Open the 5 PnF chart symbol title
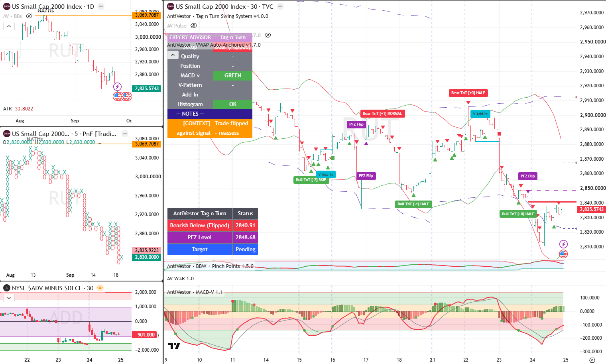The width and height of the screenshot is (606, 364). (x=64, y=134)
